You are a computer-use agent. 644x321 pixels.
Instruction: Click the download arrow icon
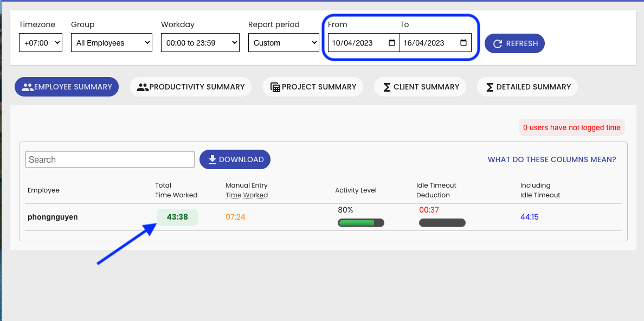point(212,159)
